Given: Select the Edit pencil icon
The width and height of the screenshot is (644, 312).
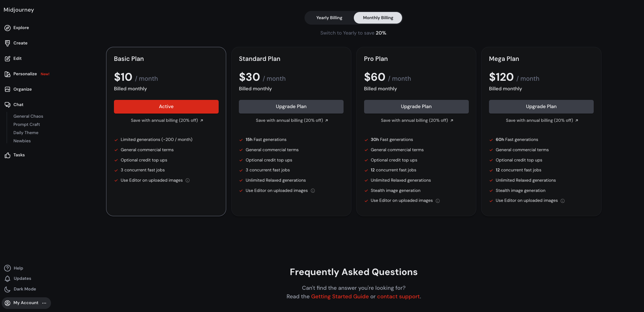Looking at the screenshot, I should [x=8, y=58].
